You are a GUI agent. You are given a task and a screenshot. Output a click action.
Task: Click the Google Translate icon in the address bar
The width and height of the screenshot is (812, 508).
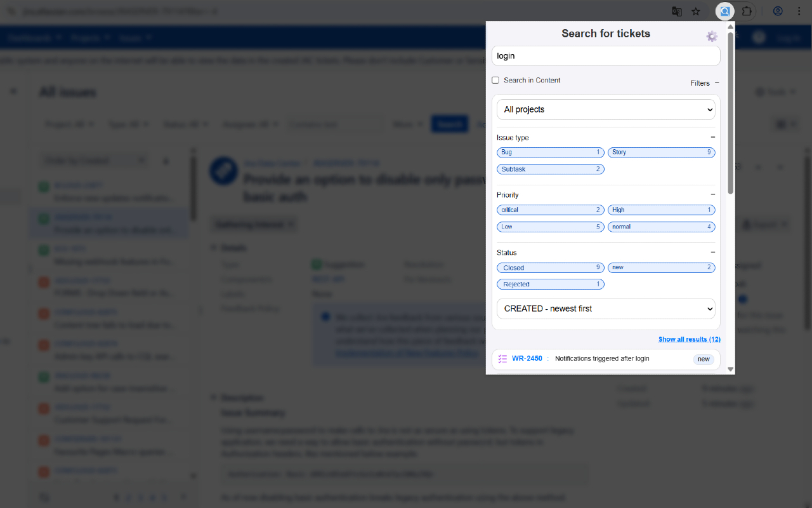point(676,11)
